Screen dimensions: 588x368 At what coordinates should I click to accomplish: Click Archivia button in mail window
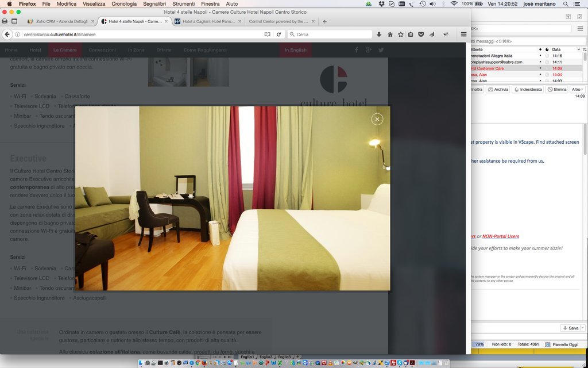tap(498, 89)
